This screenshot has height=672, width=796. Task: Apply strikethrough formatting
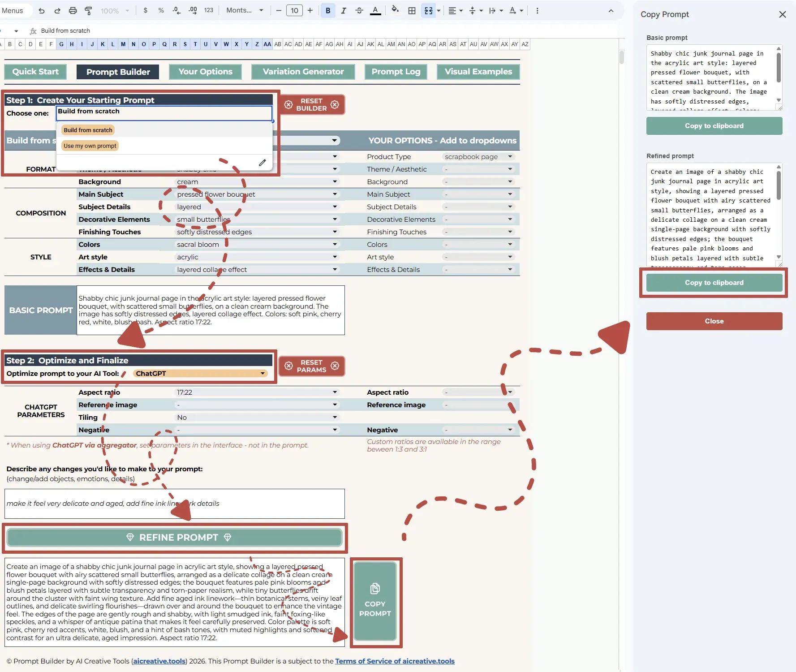tap(359, 11)
